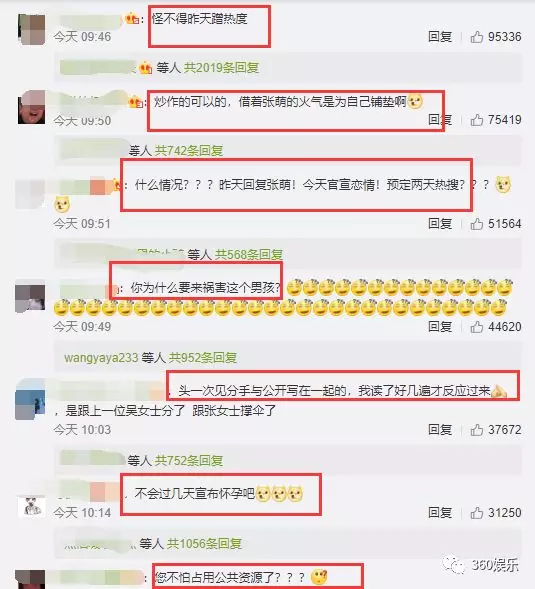
Task: Click 回复 on the 10:03 comment
Action: (440, 430)
